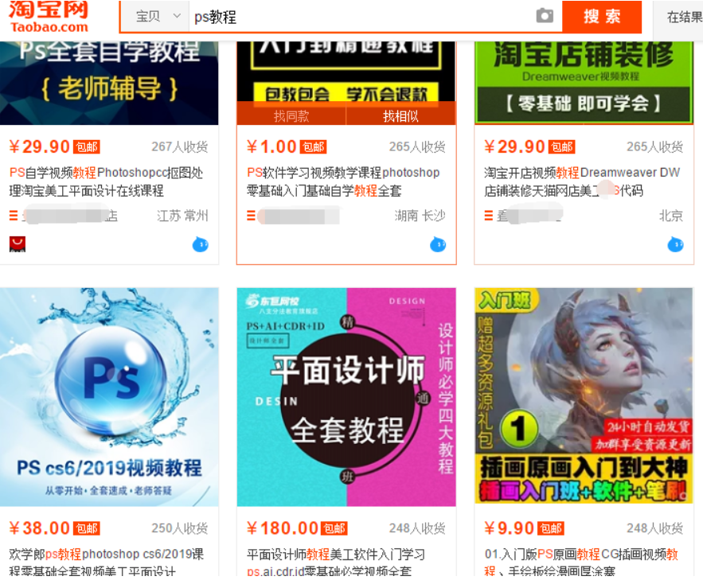Click the orange 搜索 search button

603,16
